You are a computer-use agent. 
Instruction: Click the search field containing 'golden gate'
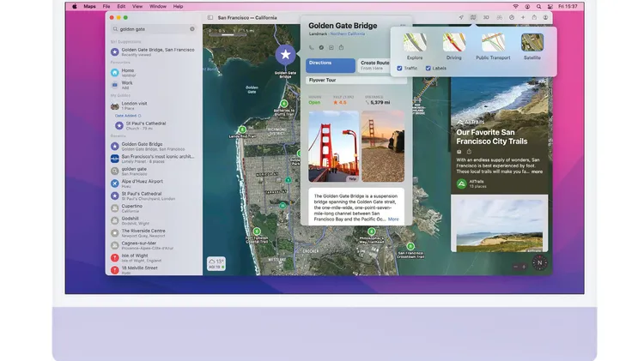[153, 29]
